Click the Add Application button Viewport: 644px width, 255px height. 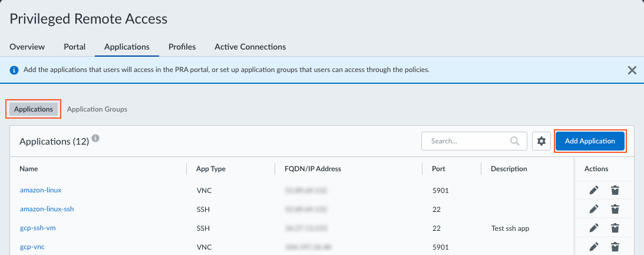click(x=590, y=141)
